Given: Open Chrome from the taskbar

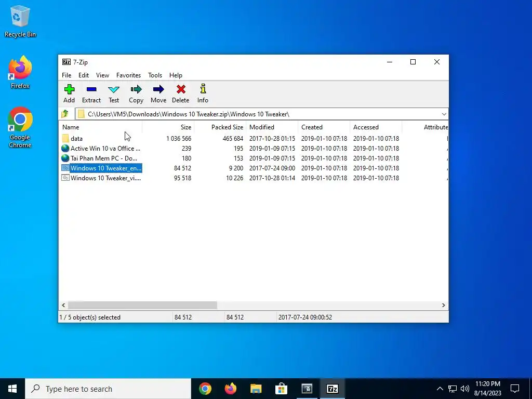Looking at the screenshot, I should point(205,389).
